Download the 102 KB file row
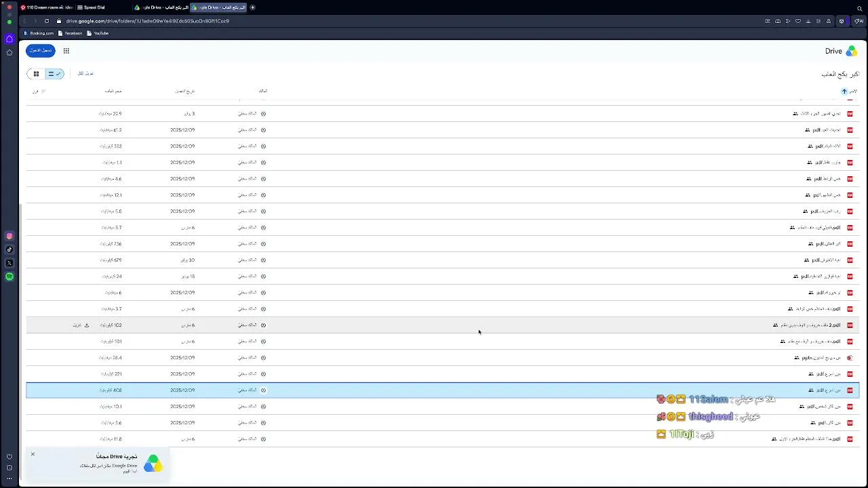Screen dimensions: 868x488 click(x=86, y=325)
